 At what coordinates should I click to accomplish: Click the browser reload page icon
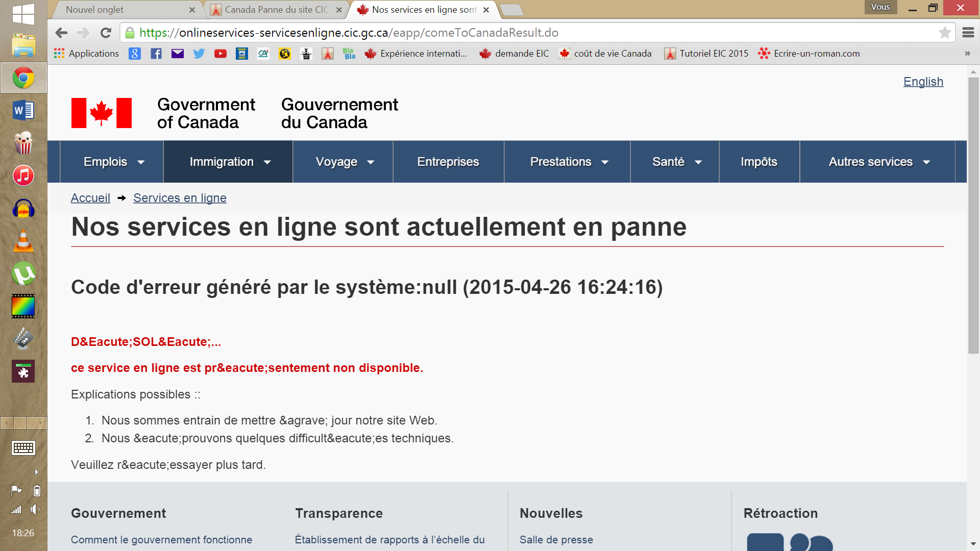[x=106, y=33]
